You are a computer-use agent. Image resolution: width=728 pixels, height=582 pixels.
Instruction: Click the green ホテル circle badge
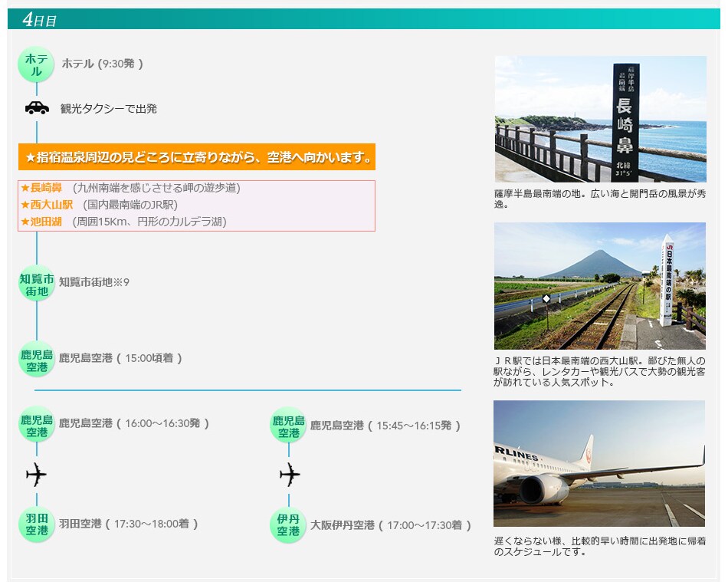[x=36, y=64]
